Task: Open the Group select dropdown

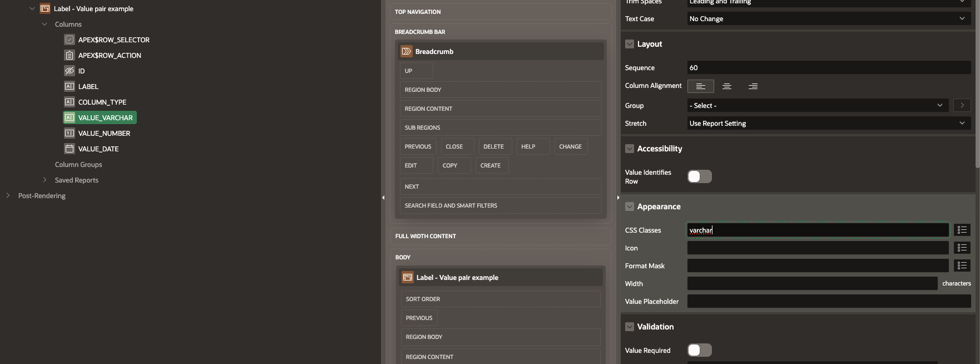Action: (818, 105)
